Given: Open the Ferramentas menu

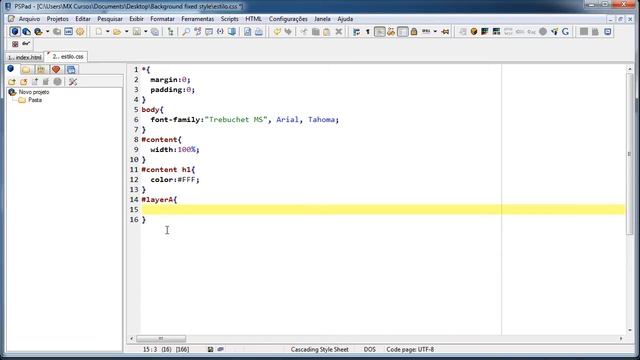Looking at the screenshot, I should click(198, 19).
